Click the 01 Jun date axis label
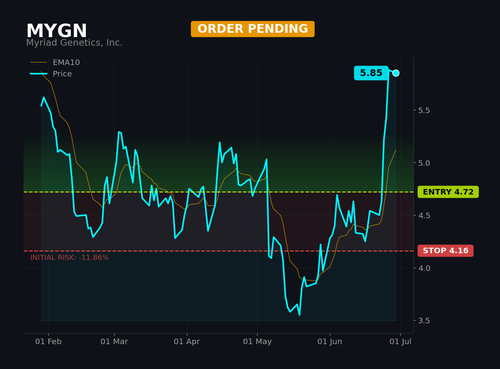The width and height of the screenshot is (500, 369). pos(330,341)
